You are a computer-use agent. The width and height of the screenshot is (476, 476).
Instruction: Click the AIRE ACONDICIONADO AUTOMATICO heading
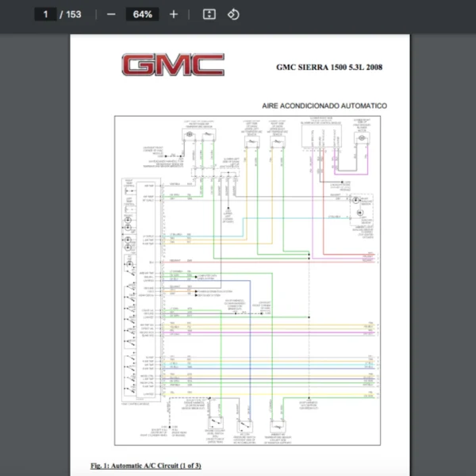click(x=324, y=106)
